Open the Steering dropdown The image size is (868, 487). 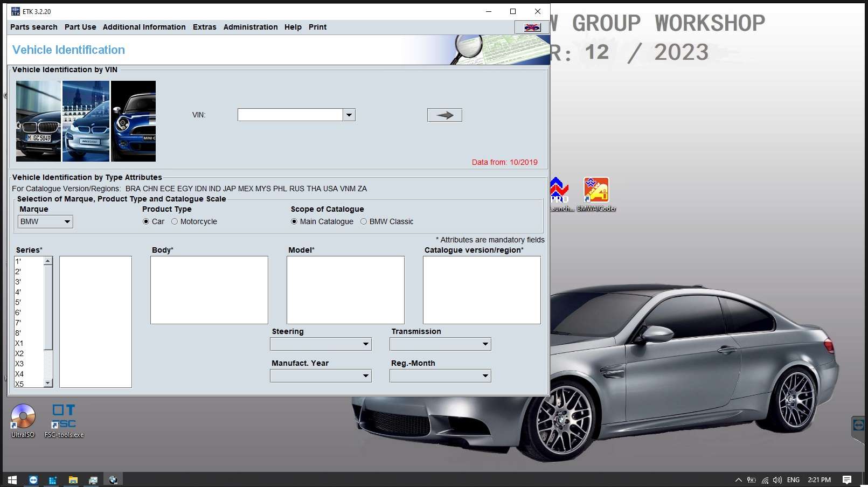[321, 344]
